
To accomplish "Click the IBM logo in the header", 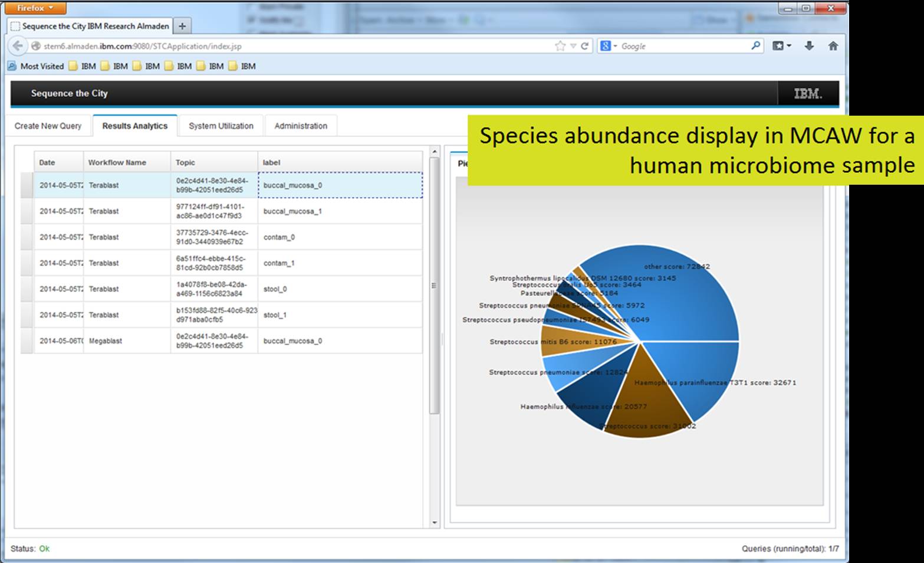I will (808, 93).
